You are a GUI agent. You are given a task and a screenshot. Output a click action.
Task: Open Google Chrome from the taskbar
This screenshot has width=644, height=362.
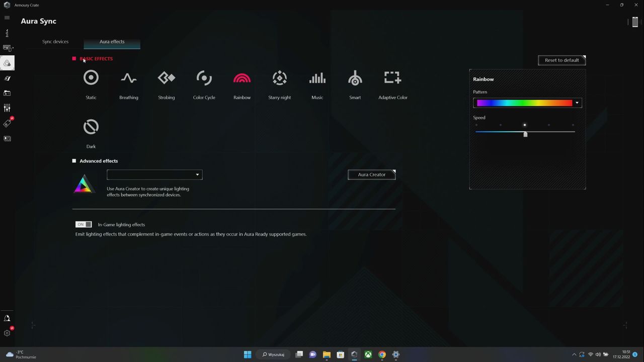[x=382, y=354]
